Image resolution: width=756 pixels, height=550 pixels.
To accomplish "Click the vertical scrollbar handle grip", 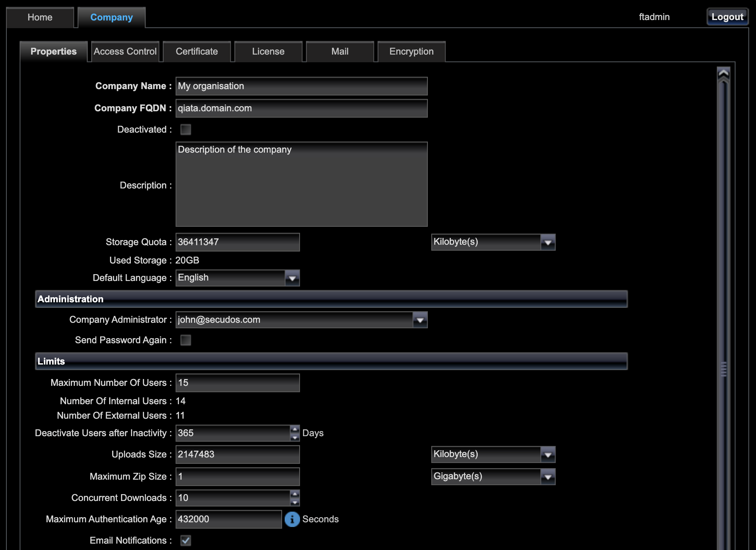I will click(x=723, y=369).
